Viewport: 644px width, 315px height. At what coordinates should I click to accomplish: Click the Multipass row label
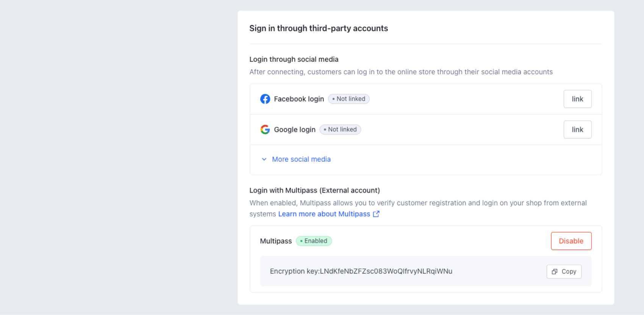click(276, 241)
